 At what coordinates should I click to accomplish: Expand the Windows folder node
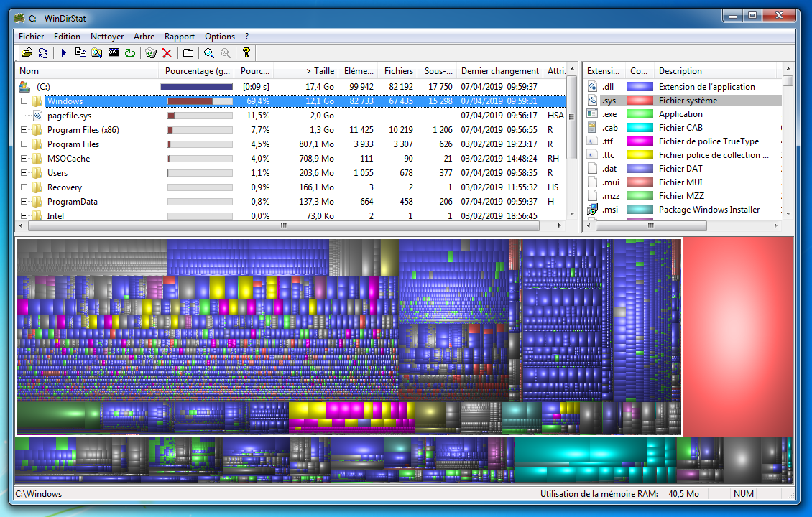coord(24,101)
